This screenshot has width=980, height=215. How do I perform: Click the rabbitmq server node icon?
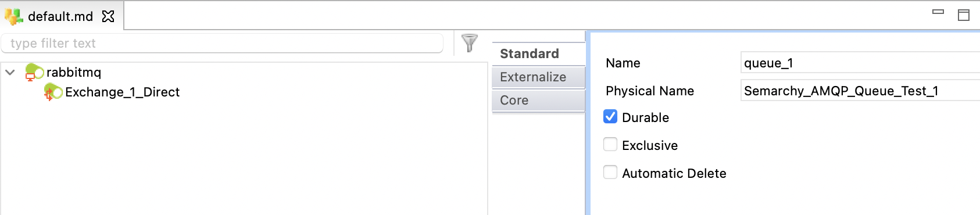[x=34, y=73]
